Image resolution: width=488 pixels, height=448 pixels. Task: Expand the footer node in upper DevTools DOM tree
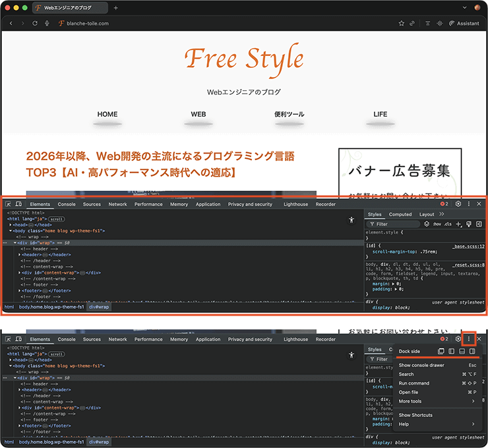(19, 291)
